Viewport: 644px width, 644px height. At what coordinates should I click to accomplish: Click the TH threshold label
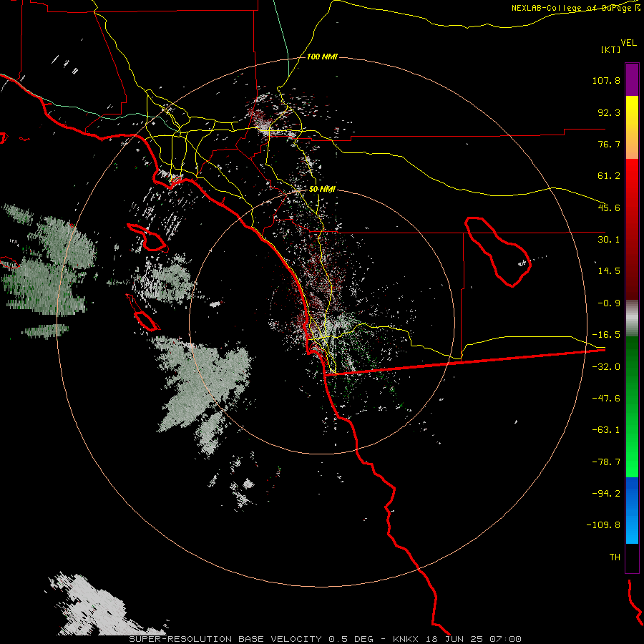pyautogui.click(x=615, y=557)
